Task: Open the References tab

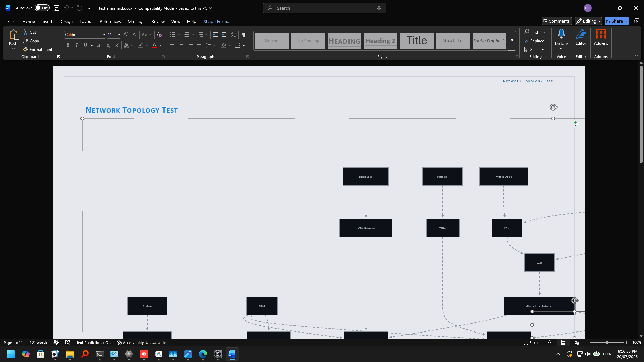Action: click(110, 21)
